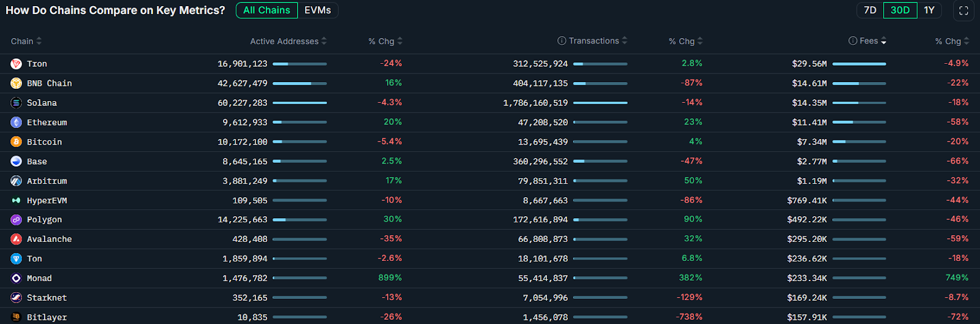The height and width of the screenshot is (324, 980).
Task: Click the Transactions info icon
Action: (x=562, y=41)
